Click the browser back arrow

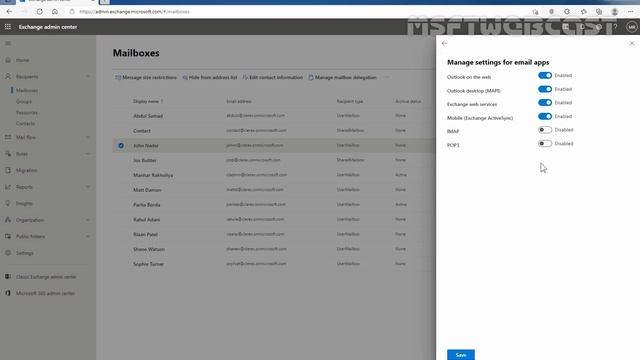tap(9, 12)
